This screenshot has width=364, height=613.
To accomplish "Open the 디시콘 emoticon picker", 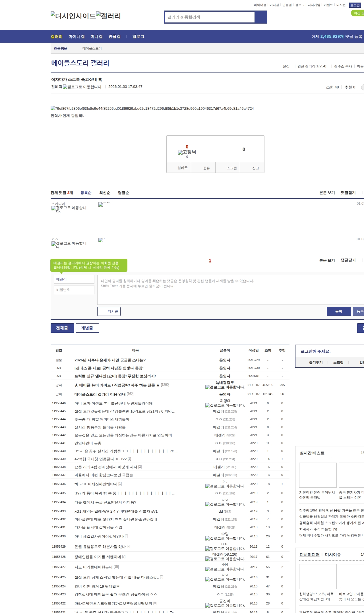I will [109, 311].
